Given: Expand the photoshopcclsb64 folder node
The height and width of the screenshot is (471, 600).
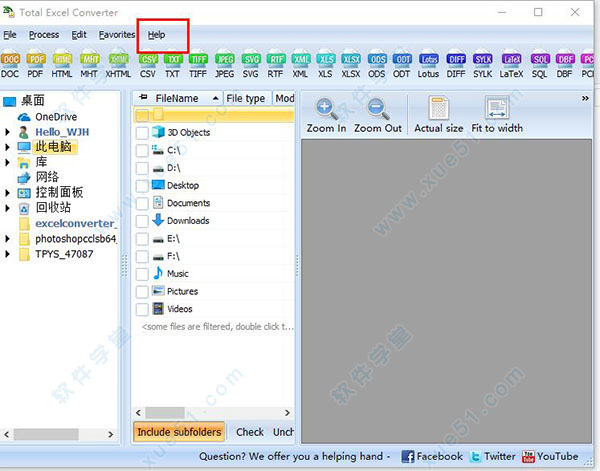Looking at the screenshot, I should point(7,239).
